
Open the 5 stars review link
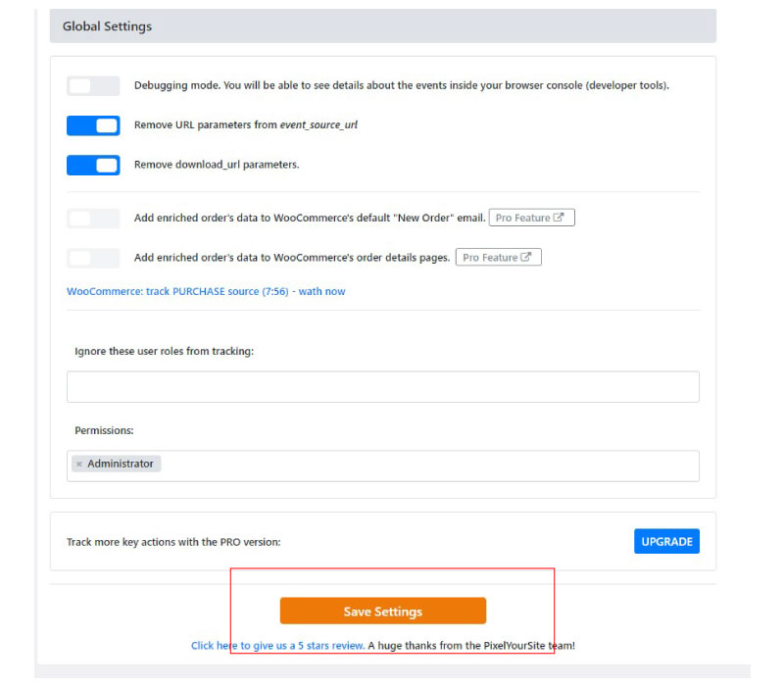pos(278,646)
